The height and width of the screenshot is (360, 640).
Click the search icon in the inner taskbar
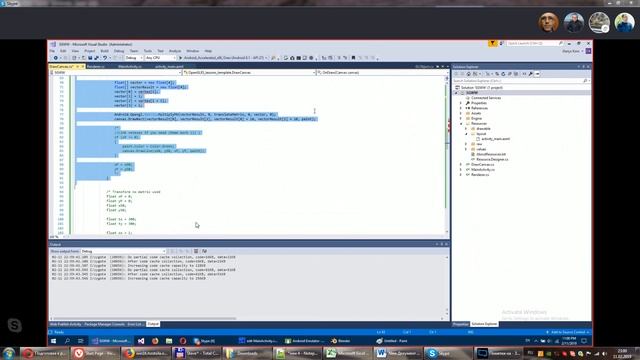(x=67, y=341)
